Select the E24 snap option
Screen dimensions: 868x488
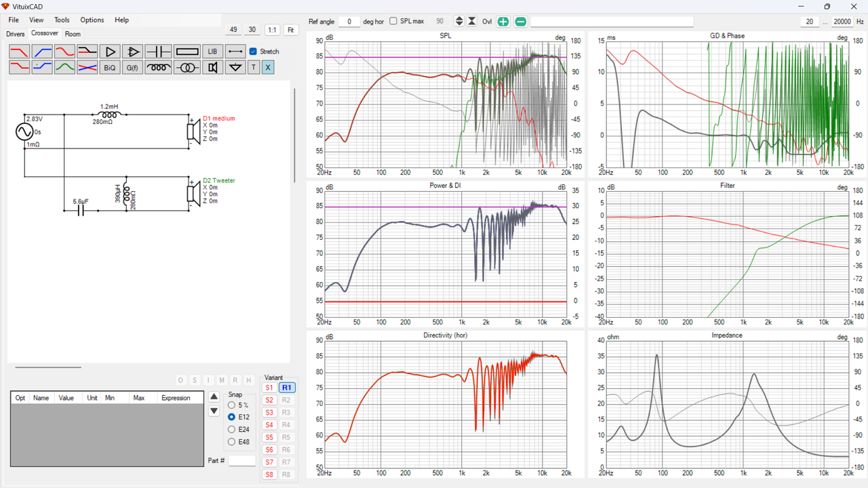coord(232,429)
